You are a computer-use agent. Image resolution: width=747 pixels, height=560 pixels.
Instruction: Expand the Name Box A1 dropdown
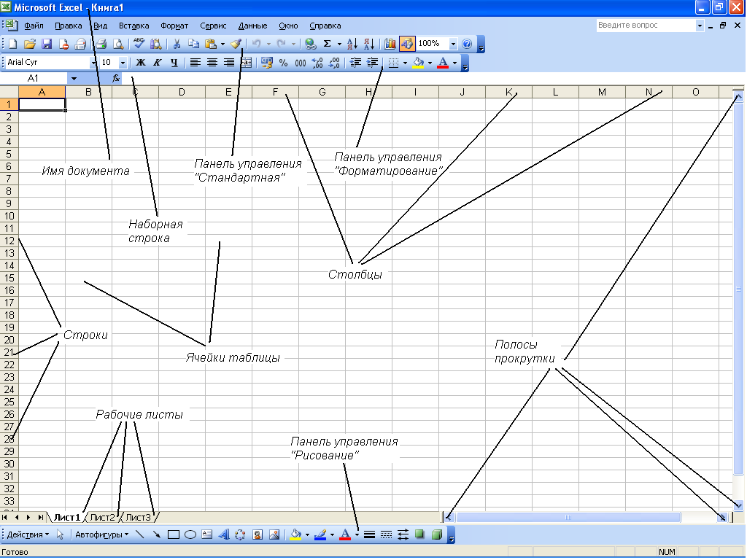pyautogui.click(x=74, y=78)
